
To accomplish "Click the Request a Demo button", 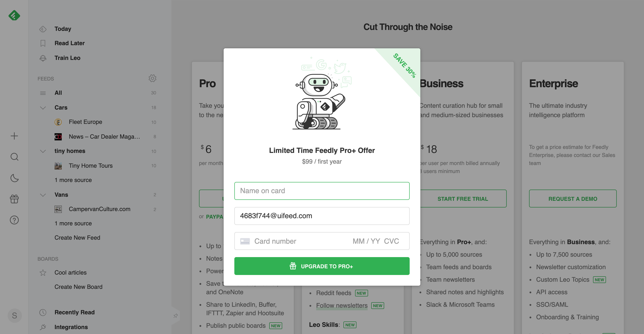I will point(572,198).
